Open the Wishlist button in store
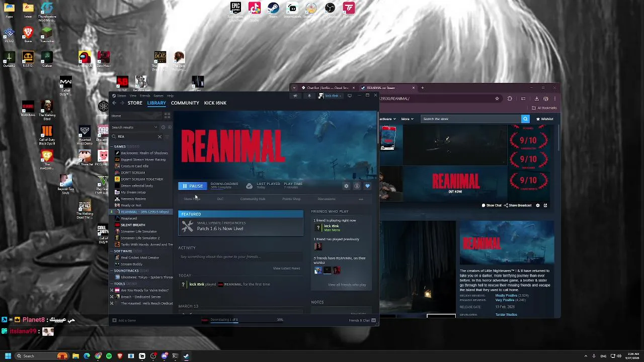Image resolution: width=644 pixels, height=362 pixels. pos(545,119)
